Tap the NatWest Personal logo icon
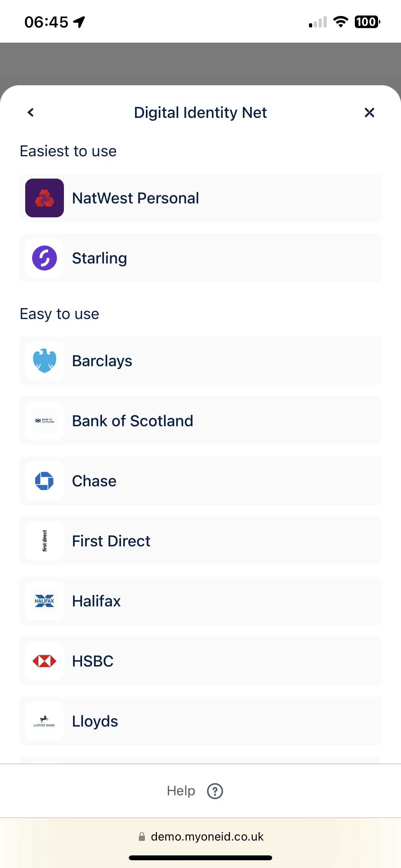Image resolution: width=401 pixels, height=868 pixels. tap(45, 198)
